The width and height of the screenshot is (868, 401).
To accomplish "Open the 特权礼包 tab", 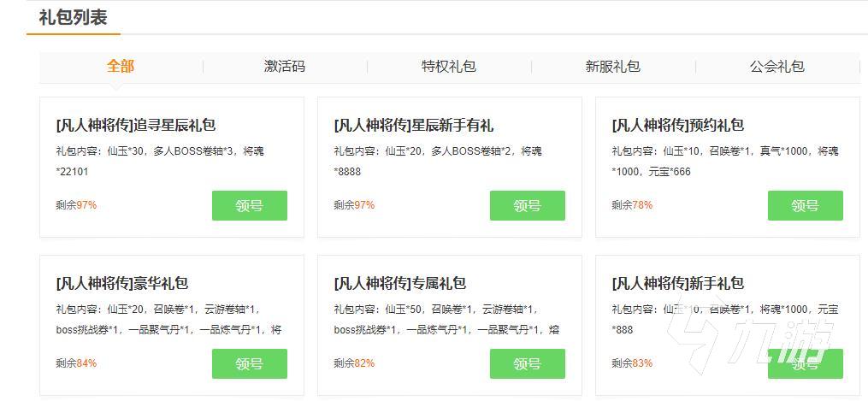I will [449, 67].
